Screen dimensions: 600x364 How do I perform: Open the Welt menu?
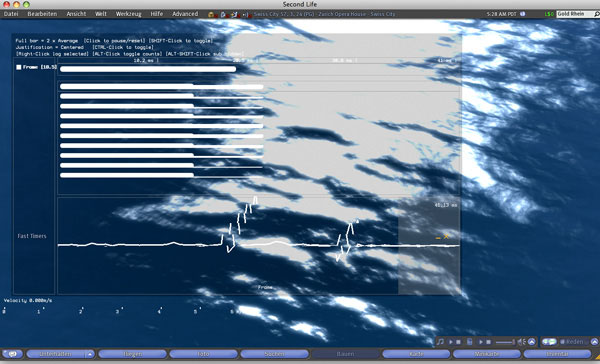pyautogui.click(x=101, y=14)
